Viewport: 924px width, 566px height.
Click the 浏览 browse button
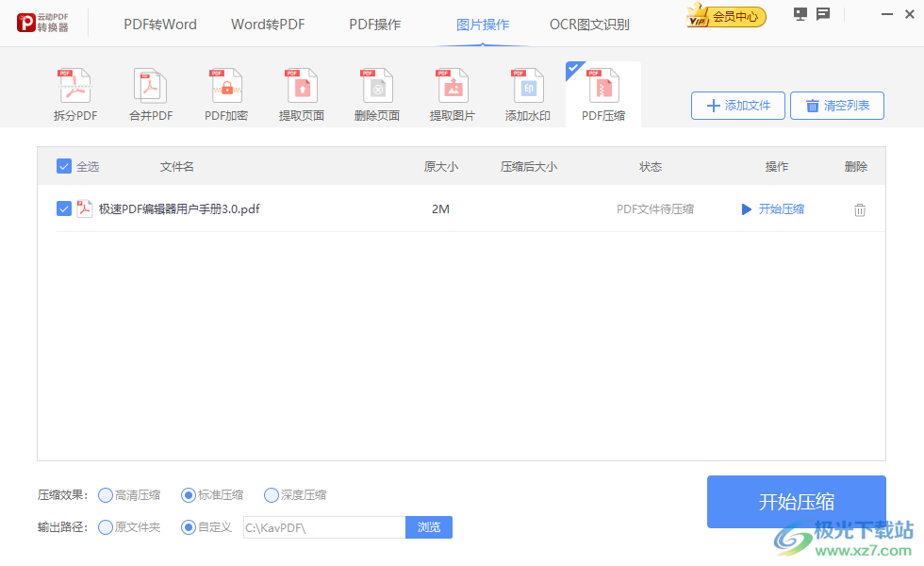coord(428,527)
